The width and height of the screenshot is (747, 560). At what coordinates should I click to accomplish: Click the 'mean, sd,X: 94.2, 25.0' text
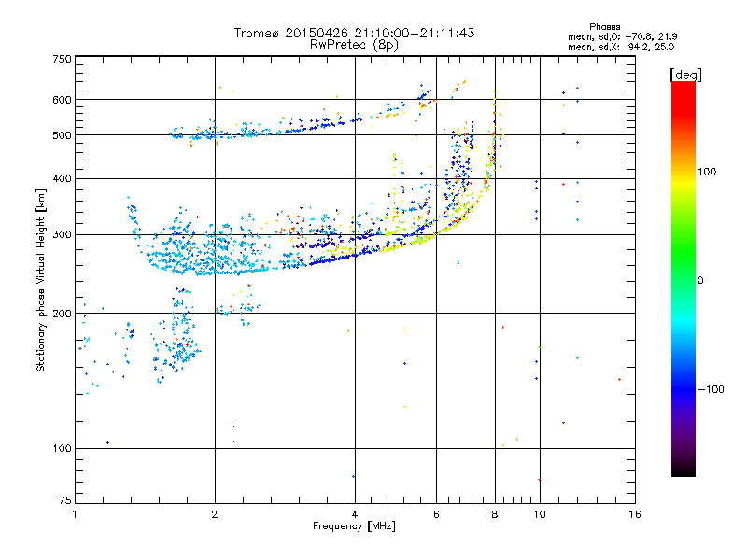621,47
